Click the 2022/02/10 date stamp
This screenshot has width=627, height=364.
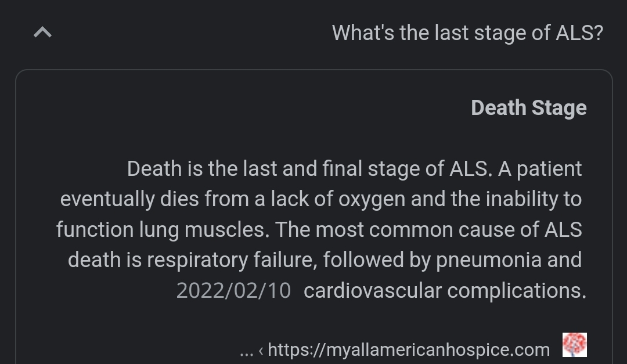[x=233, y=290]
